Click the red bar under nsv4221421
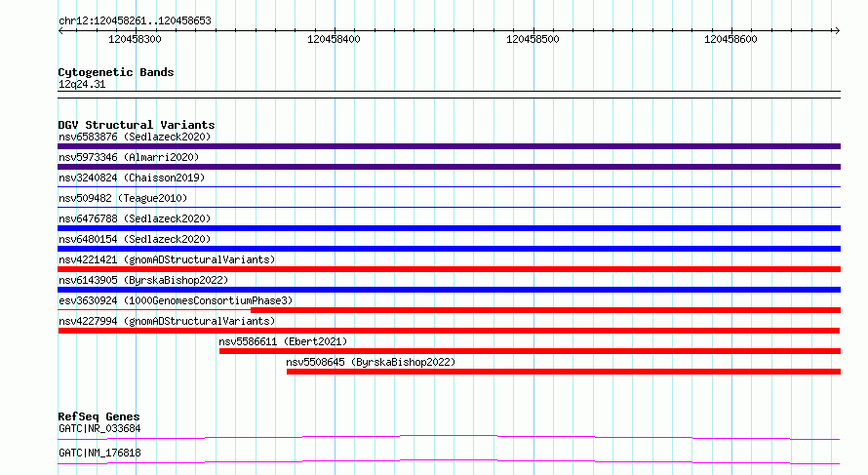This screenshot has width=868, height=475. 449,269
